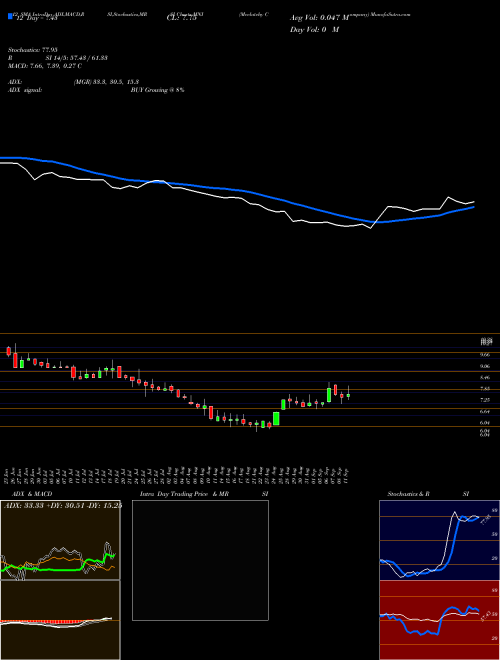Click the 'Stochastics: 77.93' readout
The height and width of the screenshot is (660, 500).
click(x=33, y=50)
